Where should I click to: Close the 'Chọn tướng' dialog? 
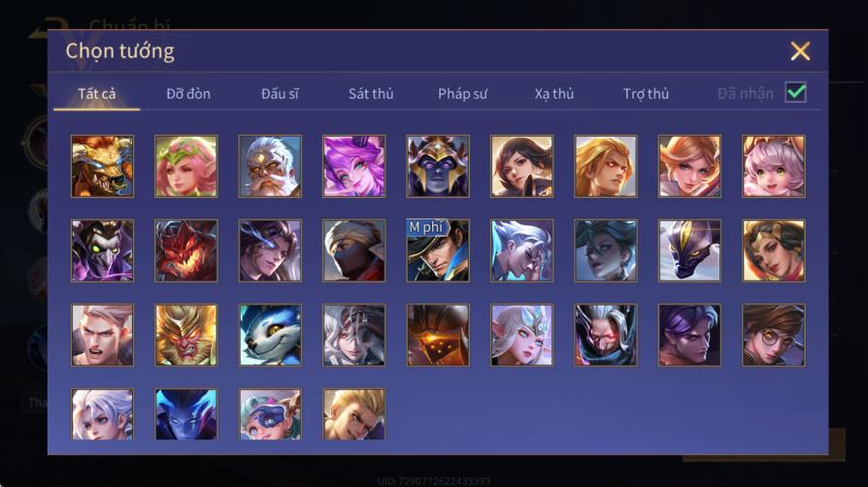click(800, 50)
